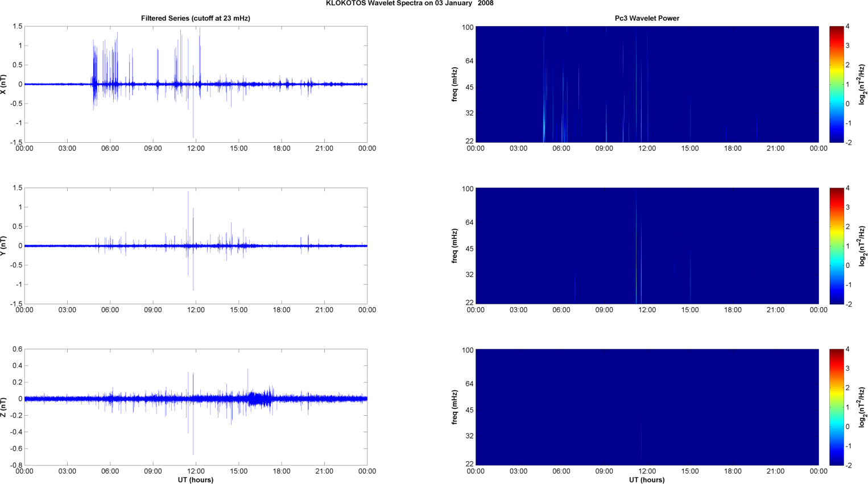Click UT (hours) label under bottom spectrogram

647,480
